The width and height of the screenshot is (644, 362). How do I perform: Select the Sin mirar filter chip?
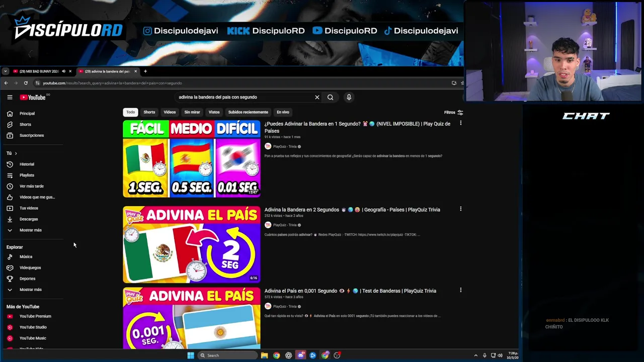192,112
